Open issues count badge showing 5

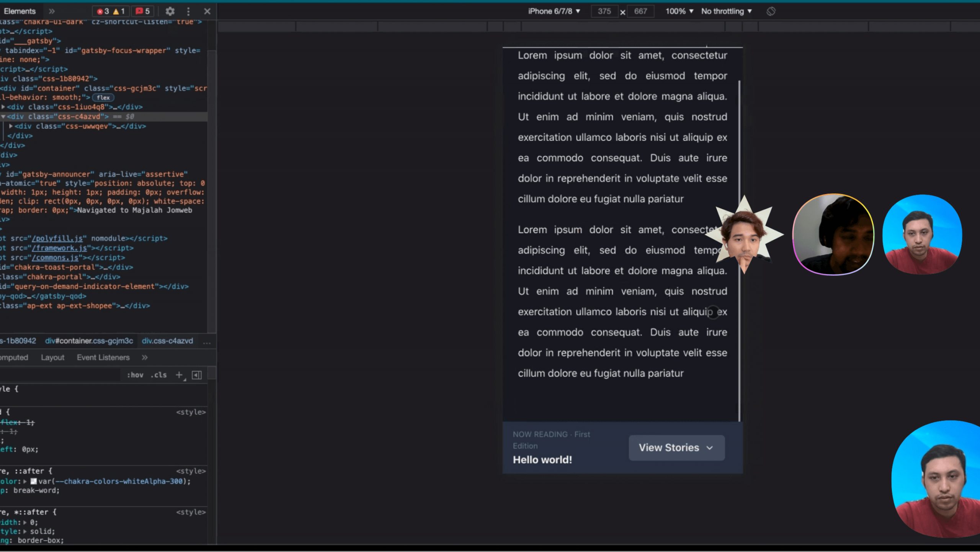(142, 11)
